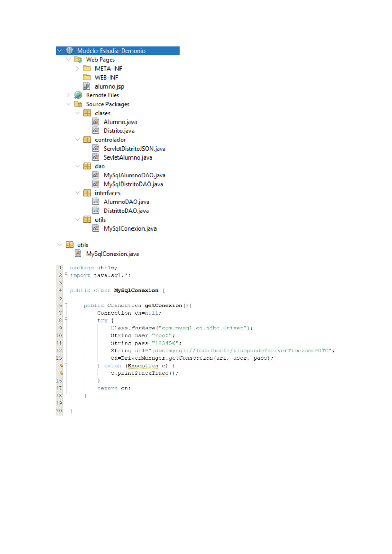Select the Alumno.java file name
This screenshot has height=554, width=392.
[120, 122]
